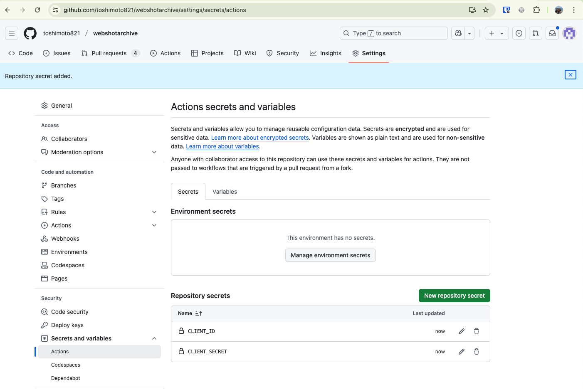Open the Security tab in repository navigation
Image resolution: width=583 pixels, height=392 pixels.
283,53
